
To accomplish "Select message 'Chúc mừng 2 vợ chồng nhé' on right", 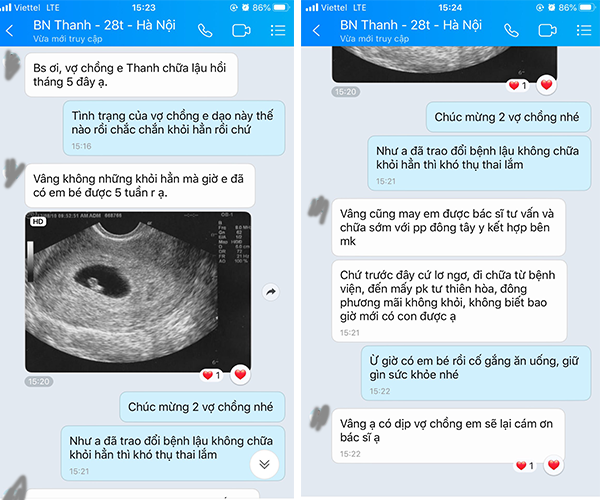I will (508, 117).
